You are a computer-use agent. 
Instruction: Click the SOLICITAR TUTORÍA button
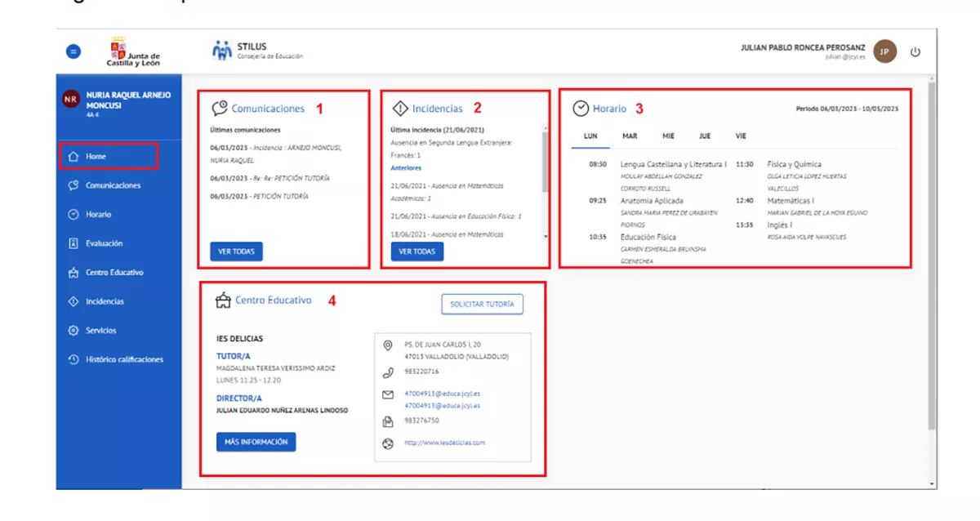click(482, 304)
